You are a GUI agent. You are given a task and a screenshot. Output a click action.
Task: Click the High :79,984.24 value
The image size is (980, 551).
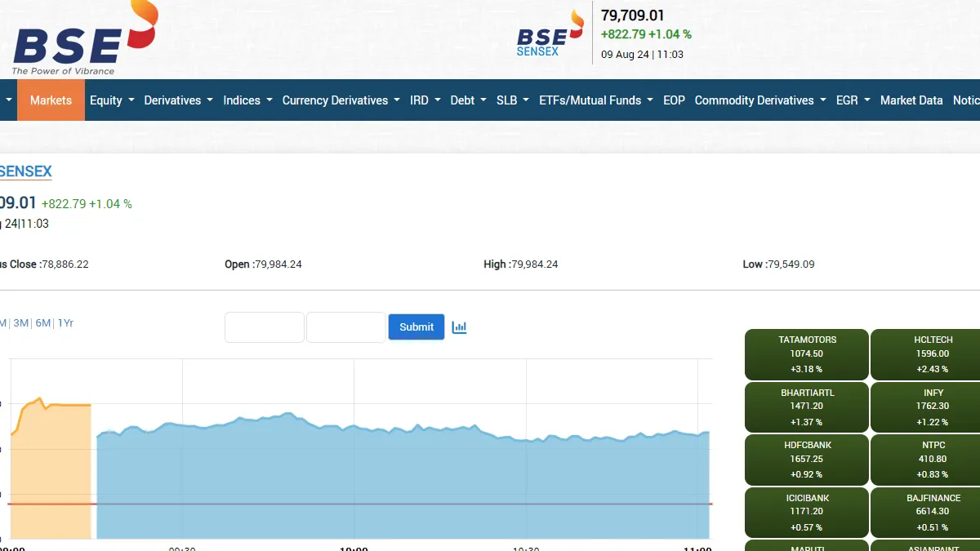[521, 264]
